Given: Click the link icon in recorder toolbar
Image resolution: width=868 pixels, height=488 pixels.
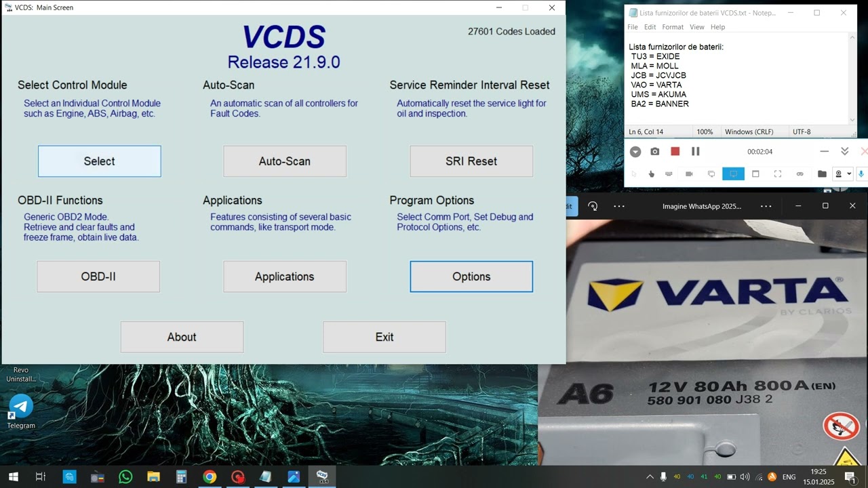Looking at the screenshot, I should point(800,174).
